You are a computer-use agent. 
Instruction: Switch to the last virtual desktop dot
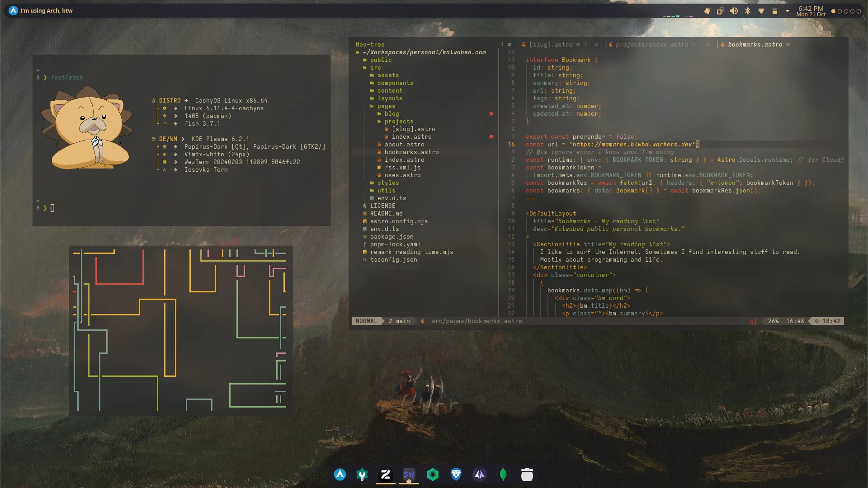(859, 11)
